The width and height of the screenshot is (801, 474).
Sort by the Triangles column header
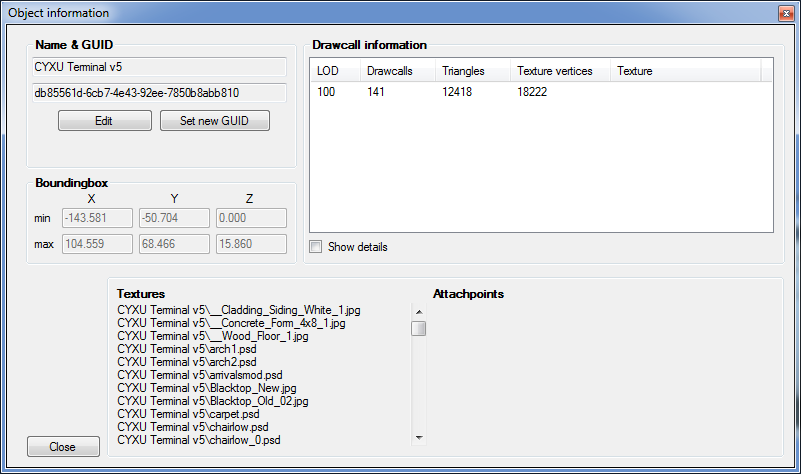(x=473, y=71)
